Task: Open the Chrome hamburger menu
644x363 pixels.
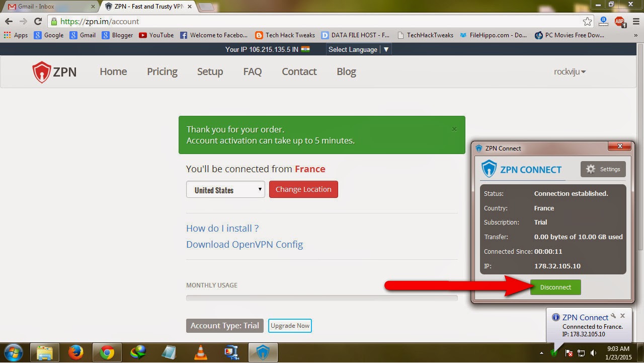Action: tap(635, 22)
